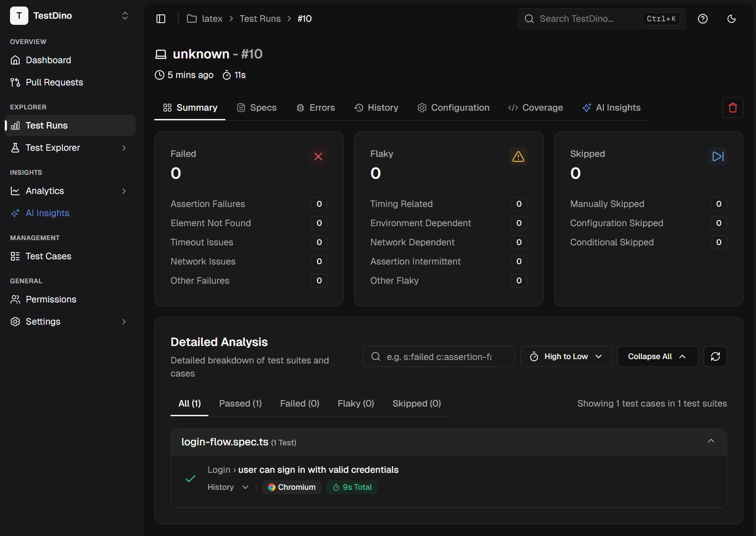Collapse the login-flow.spec.ts suite
This screenshot has height=536, width=756.
click(711, 441)
